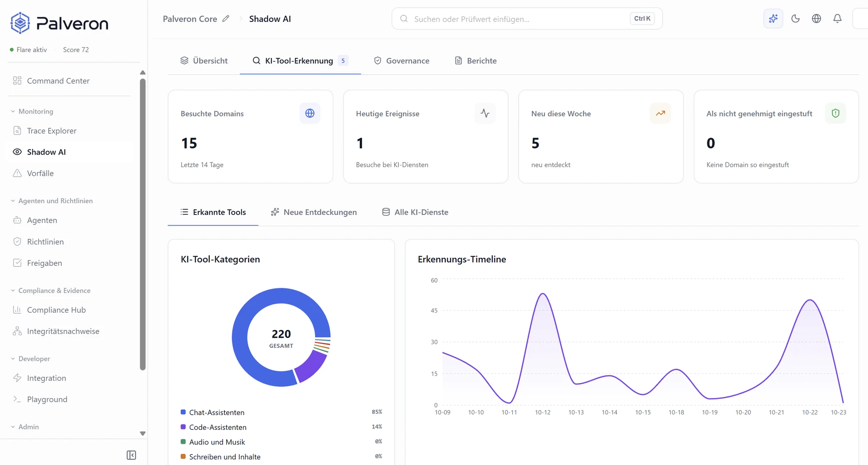Image resolution: width=868 pixels, height=465 pixels.
Task: Open language selector globe in header
Action: coord(816,19)
